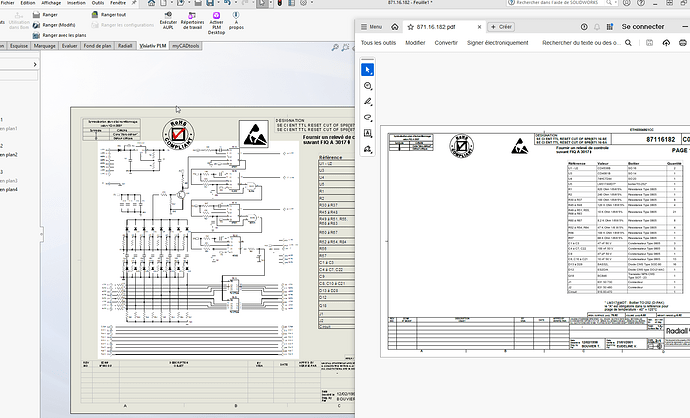Open the Select tool dropdown arrow

pyautogui.click(x=269, y=3)
